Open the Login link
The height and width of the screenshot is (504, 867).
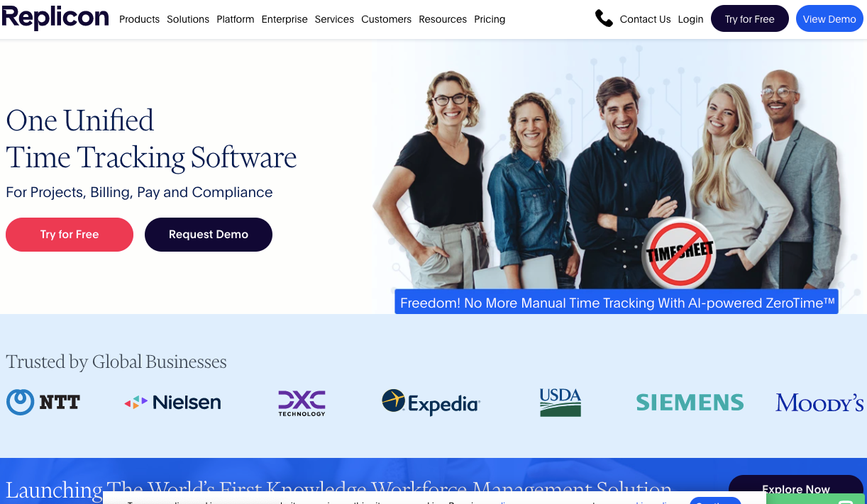point(690,19)
